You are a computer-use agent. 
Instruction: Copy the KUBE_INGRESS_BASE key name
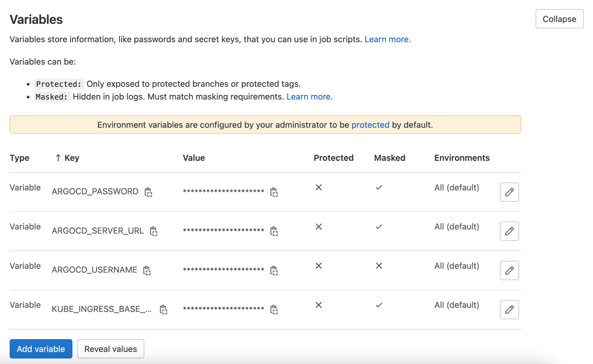pos(163,309)
